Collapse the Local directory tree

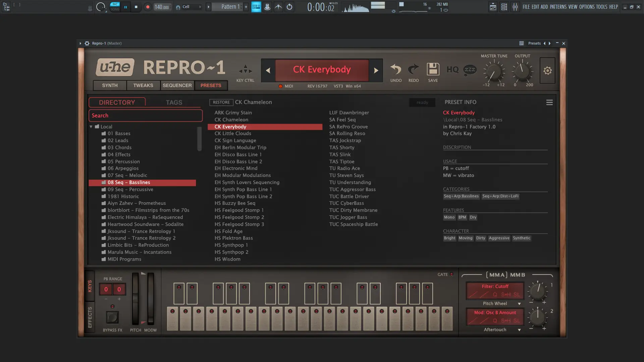click(x=91, y=126)
